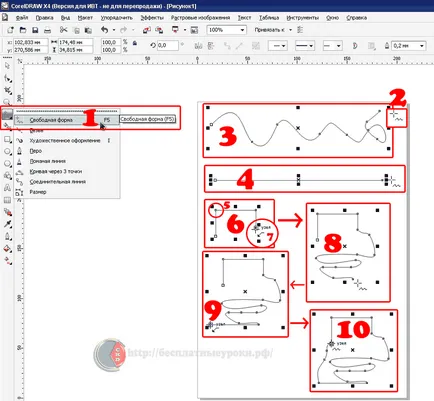This screenshot has width=434, height=401.
Task: Select the Crop tool in the toolbox
Action: tap(7, 90)
